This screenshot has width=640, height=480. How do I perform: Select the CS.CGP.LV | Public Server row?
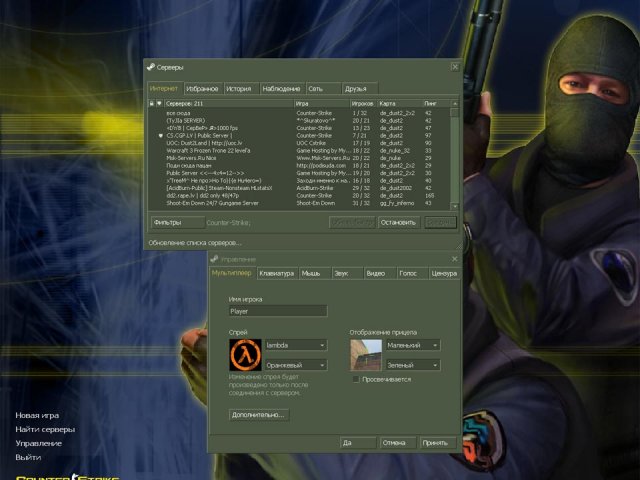pyautogui.click(x=299, y=136)
